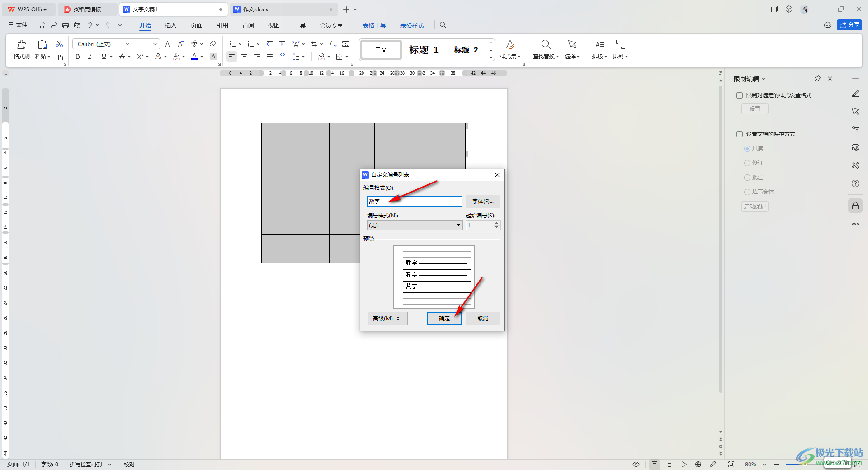
Task: Click the print icon in quick access bar
Action: click(66, 25)
